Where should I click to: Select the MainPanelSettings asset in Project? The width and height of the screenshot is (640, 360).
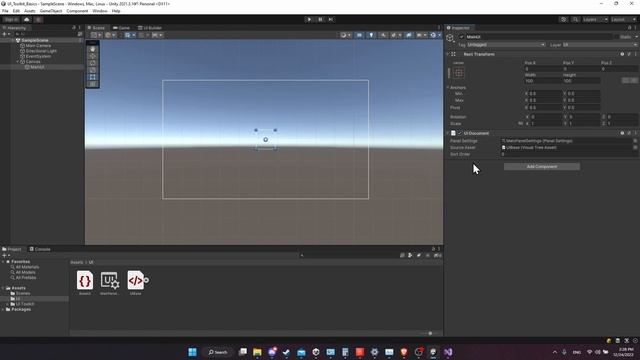(x=110, y=280)
